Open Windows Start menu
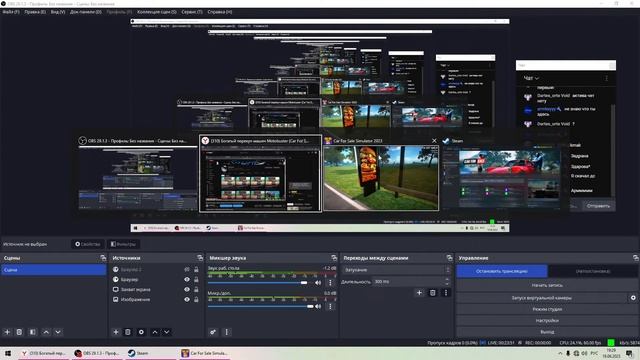 [x=8, y=353]
